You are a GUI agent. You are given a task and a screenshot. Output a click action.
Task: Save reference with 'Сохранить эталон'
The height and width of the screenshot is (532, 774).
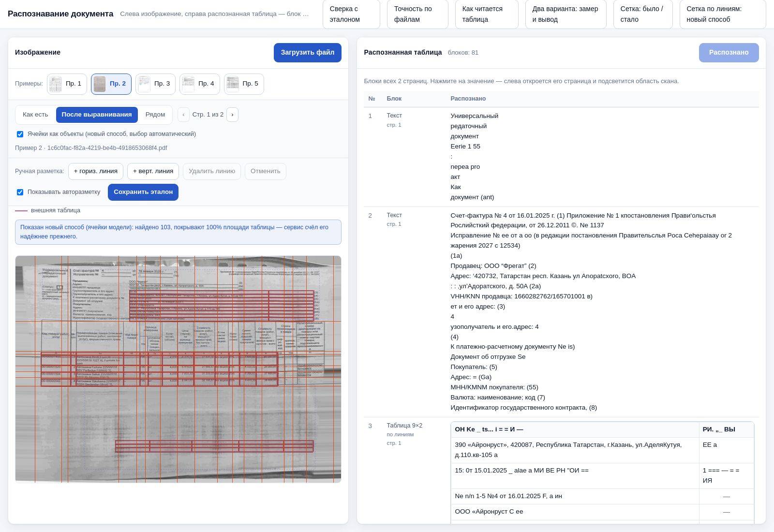(143, 192)
